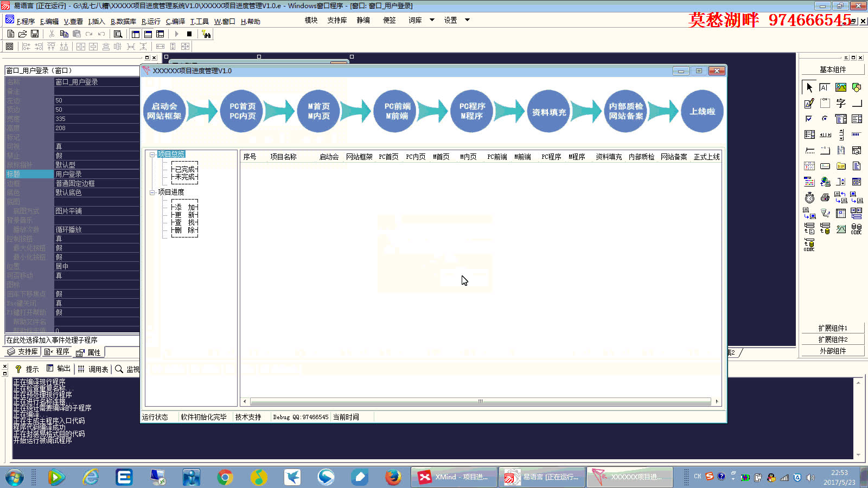
Task: Switch to the 输出 tab
Action: (59, 369)
